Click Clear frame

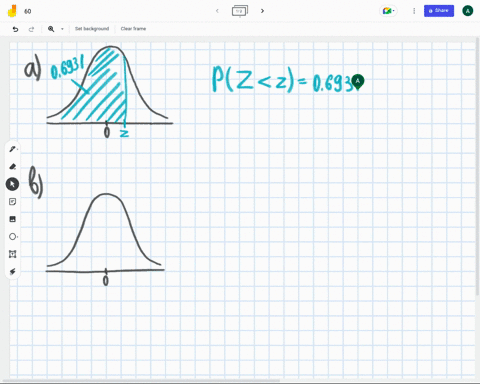coord(133,29)
